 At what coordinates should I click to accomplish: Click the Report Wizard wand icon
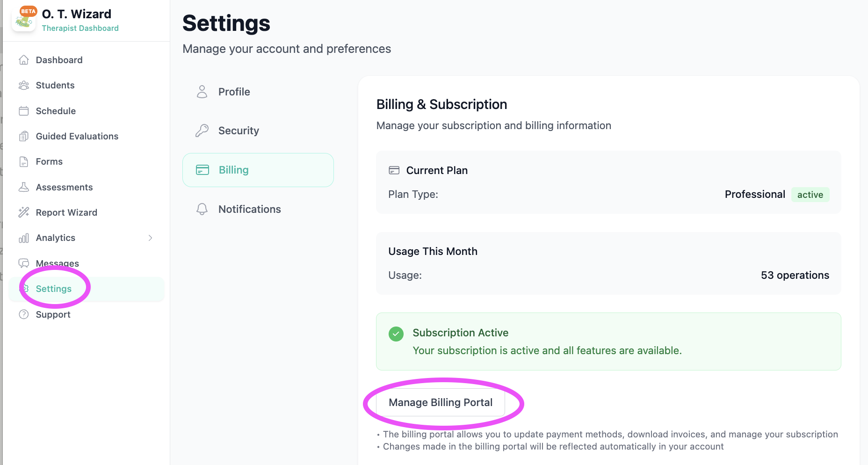point(24,212)
